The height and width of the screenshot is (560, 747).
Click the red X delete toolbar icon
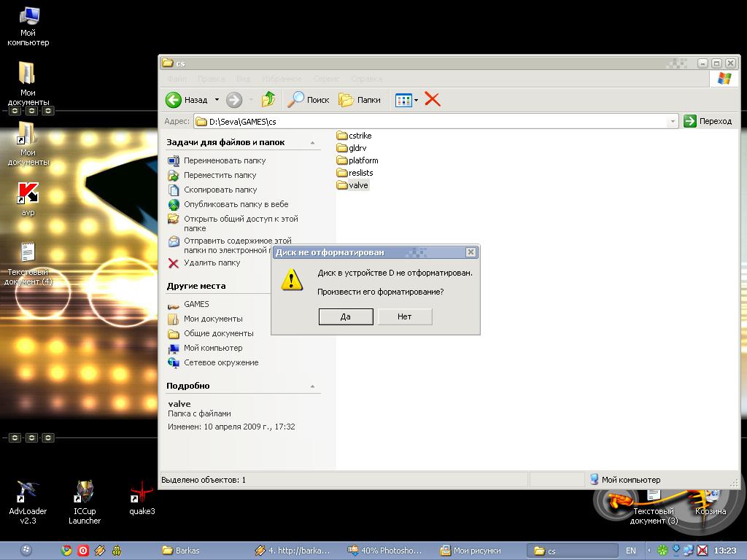433,100
